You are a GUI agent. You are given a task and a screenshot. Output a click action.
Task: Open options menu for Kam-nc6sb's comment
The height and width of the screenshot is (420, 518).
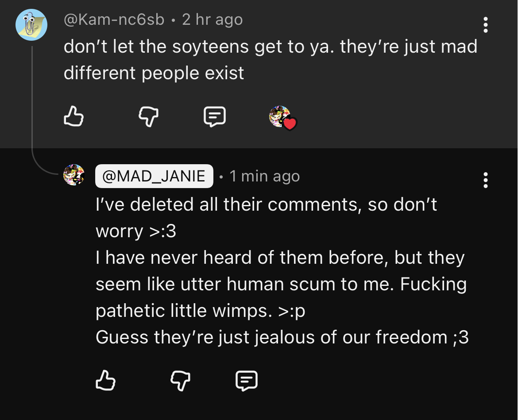pos(486,25)
